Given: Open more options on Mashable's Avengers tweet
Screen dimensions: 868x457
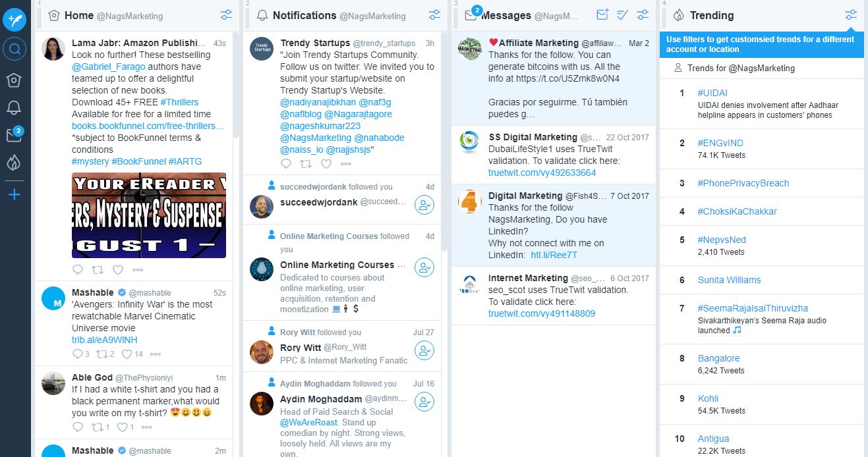Looking at the screenshot, I should (156, 354).
